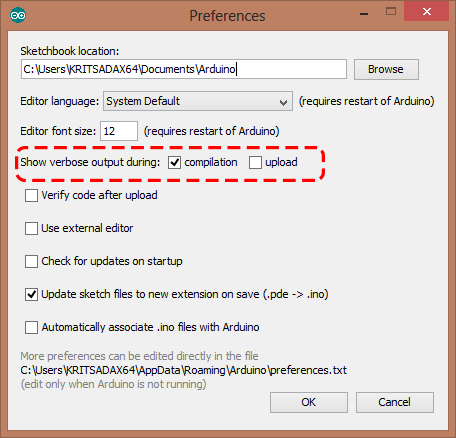
Task: Enable Automatically associate .ino files with Arduino
Action: click(31, 327)
